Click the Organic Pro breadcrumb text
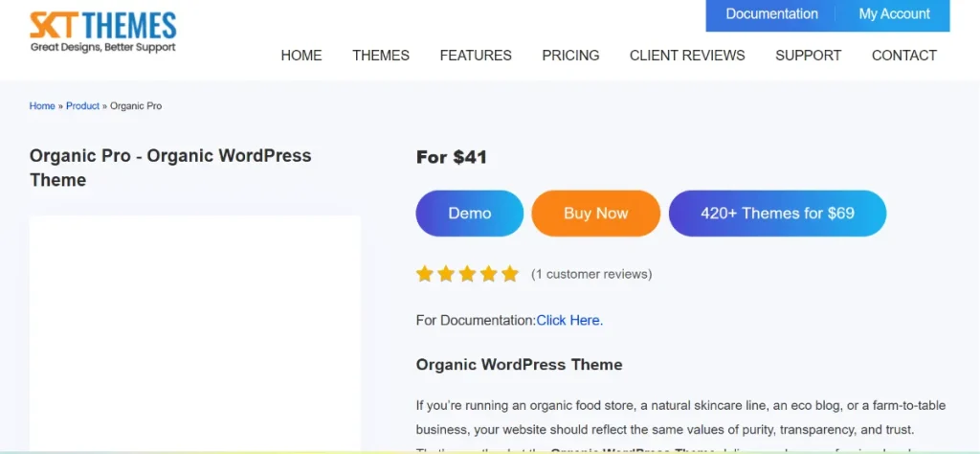Image resolution: width=980 pixels, height=454 pixels. pyautogui.click(x=136, y=106)
